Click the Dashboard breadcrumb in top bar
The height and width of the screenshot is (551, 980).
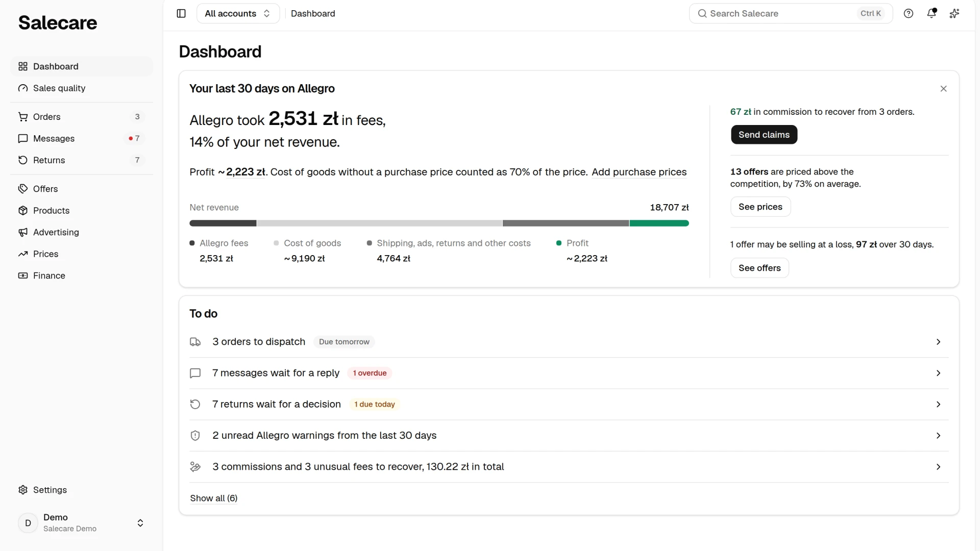click(313, 13)
